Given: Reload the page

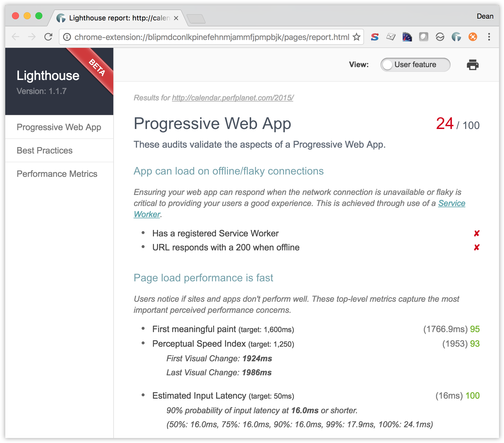Looking at the screenshot, I should [48, 37].
